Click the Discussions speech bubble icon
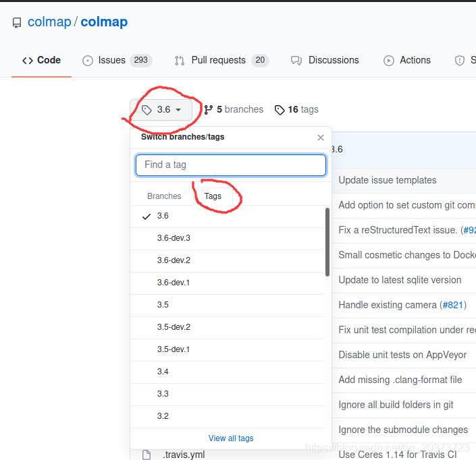 pos(296,61)
